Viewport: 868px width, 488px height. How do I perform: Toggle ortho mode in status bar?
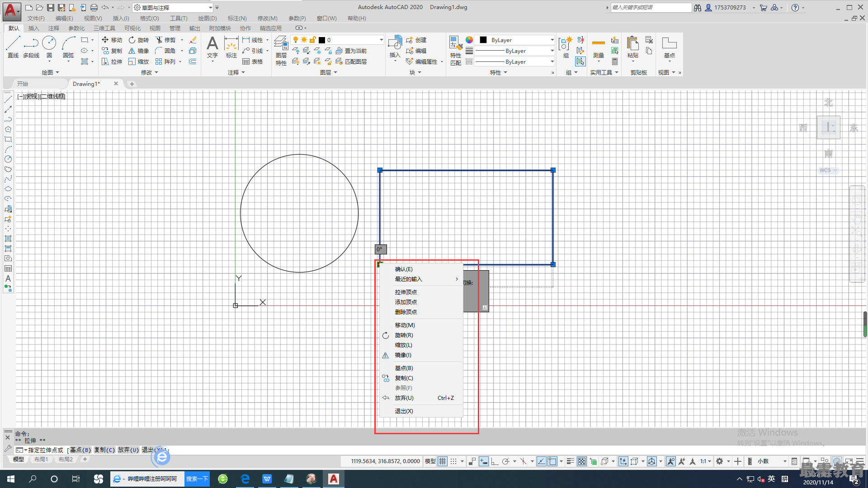495,461
